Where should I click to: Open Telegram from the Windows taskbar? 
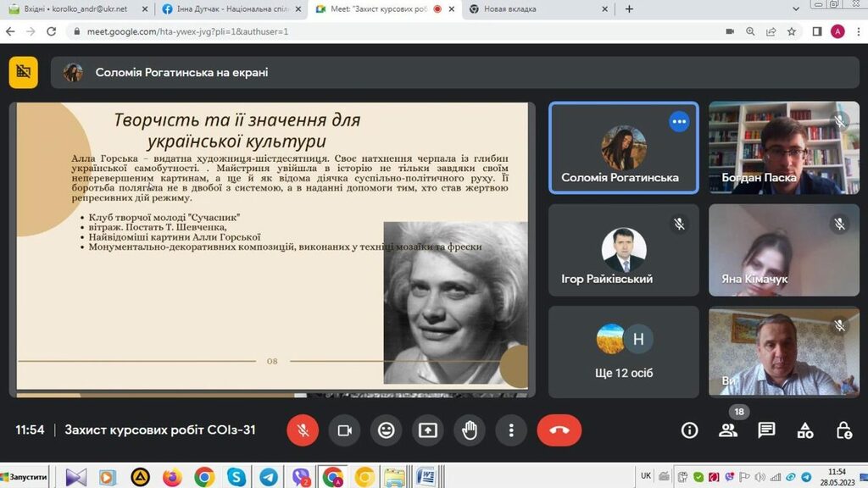(x=268, y=477)
